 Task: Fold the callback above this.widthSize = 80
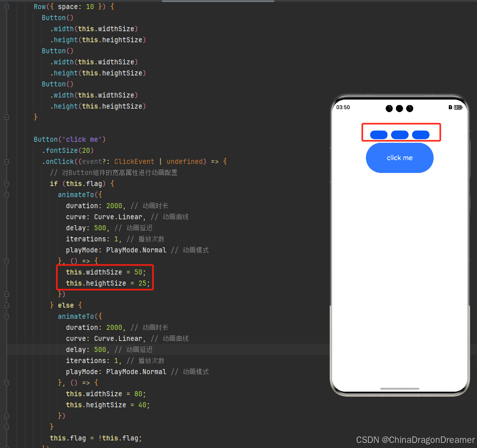[7, 383]
